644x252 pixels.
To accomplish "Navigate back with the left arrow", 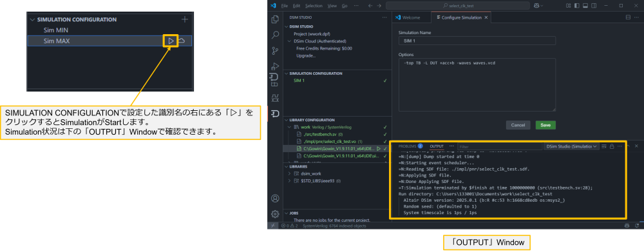I will pyautogui.click(x=370, y=6).
